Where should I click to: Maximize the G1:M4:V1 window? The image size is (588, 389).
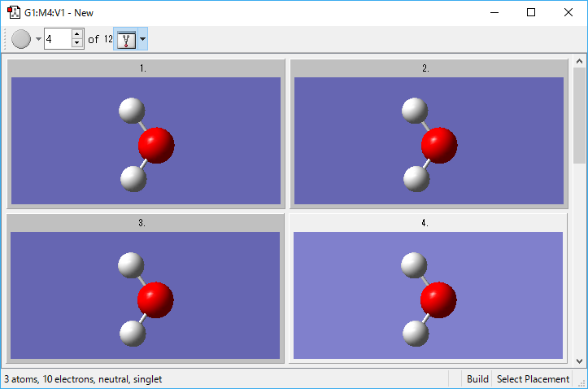pos(531,12)
